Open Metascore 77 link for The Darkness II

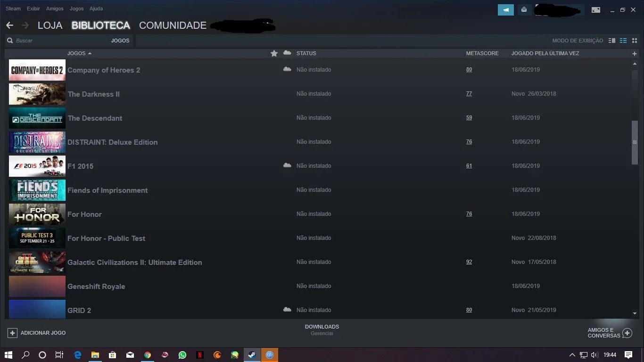[x=469, y=94]
